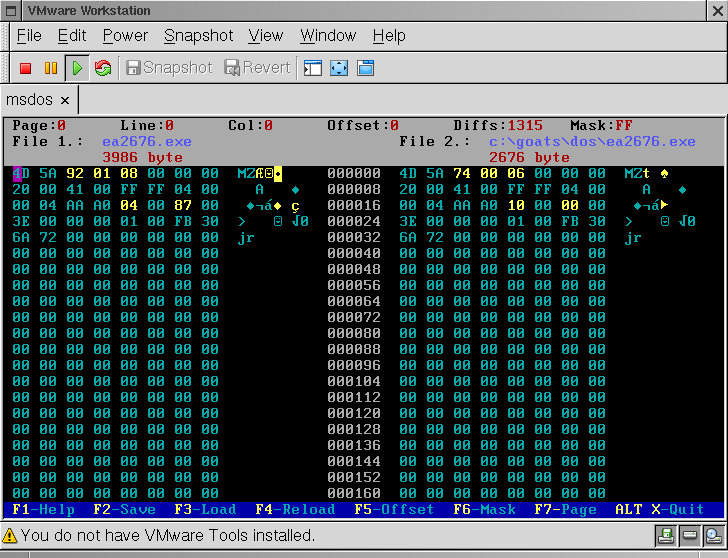Click ALT X-Quit in the bottom bar
The width and height of the screenshot is (728, 558).
pos(660,510)
